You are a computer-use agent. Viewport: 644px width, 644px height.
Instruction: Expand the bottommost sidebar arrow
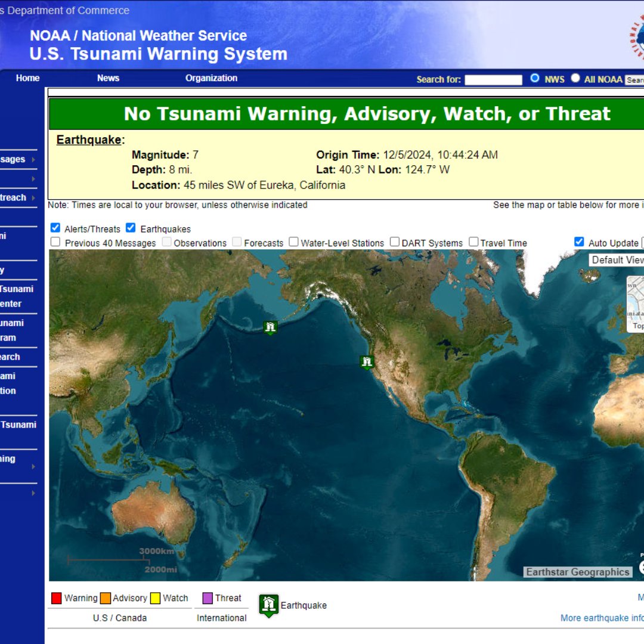point(33,493)
